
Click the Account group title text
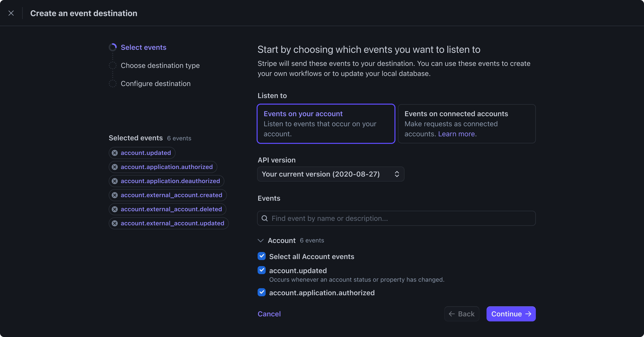point(282,240)
